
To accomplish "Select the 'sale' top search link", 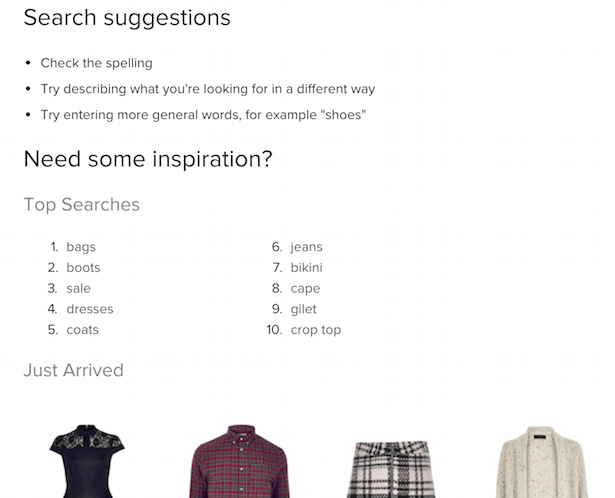I will (78, 289).
